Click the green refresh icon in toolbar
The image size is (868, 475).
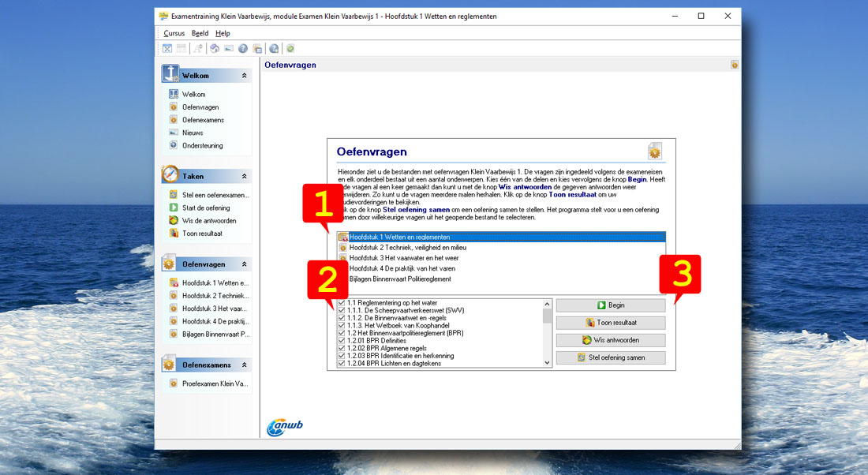(x=290, y=48)
